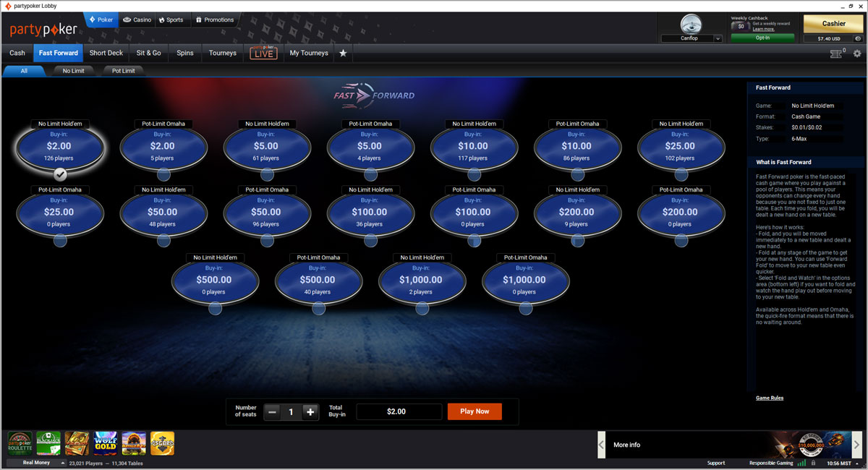Image resolution: width=868 pixels, height=470 pixels.
Task: Switch to Casino section
Action: pos(137,20)
